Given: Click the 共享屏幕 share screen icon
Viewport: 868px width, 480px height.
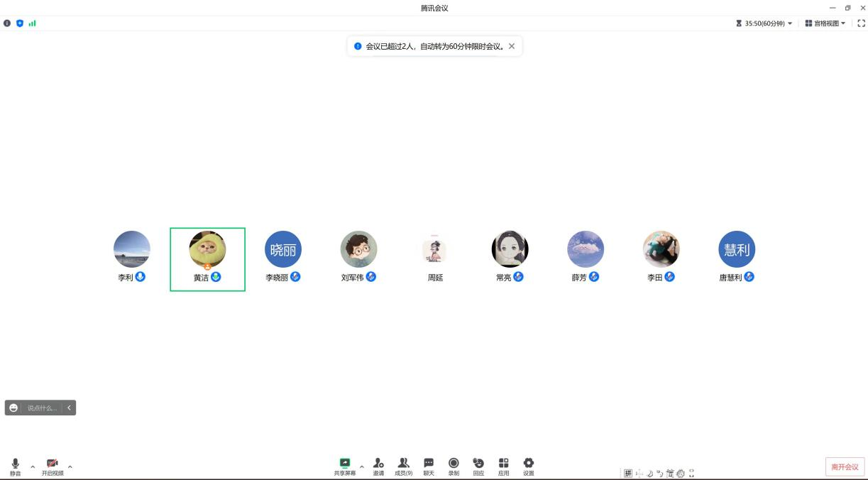Looking at the screenshot, I should click(345, 464).
